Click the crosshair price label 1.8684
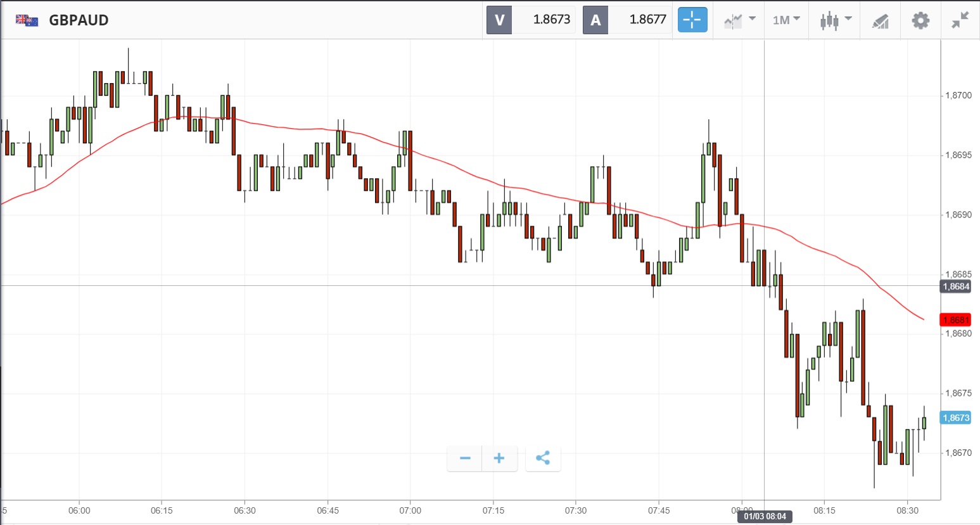The height and width of the screenshot is (525, 980). (955, 287)
